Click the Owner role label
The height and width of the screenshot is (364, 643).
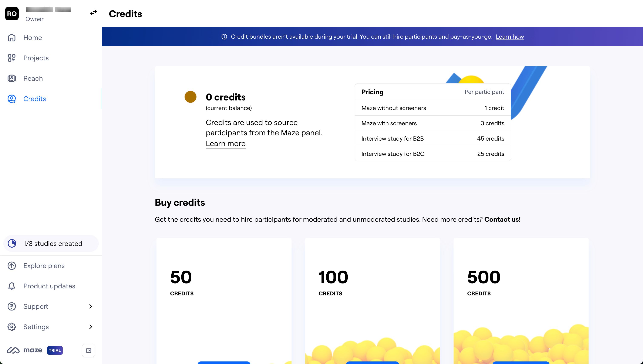coord(34,19)
